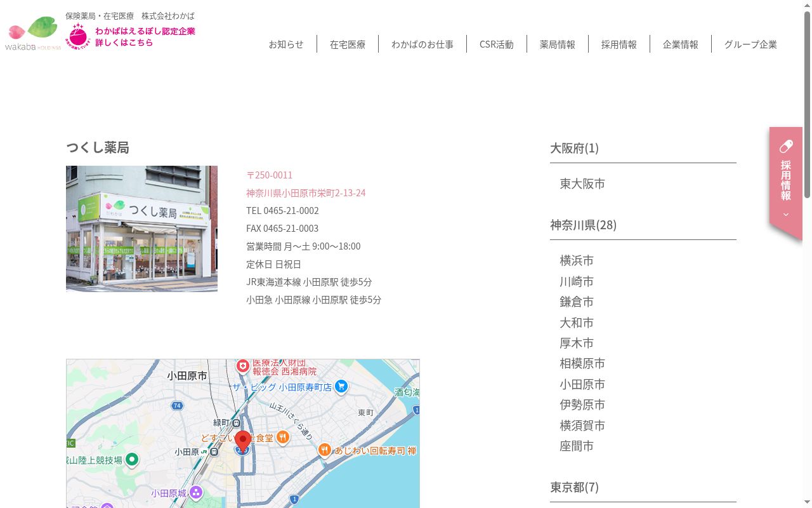This screenshot has height=508, width=812.
Task: Click the restaurant marker あじわい回転寿司 禅
Action: 324,450
